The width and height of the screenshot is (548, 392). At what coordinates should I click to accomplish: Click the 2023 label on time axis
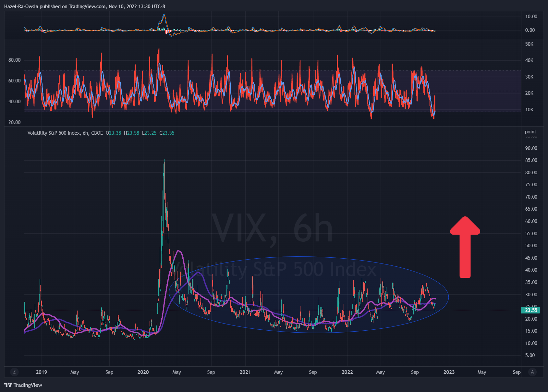[449, 372]
